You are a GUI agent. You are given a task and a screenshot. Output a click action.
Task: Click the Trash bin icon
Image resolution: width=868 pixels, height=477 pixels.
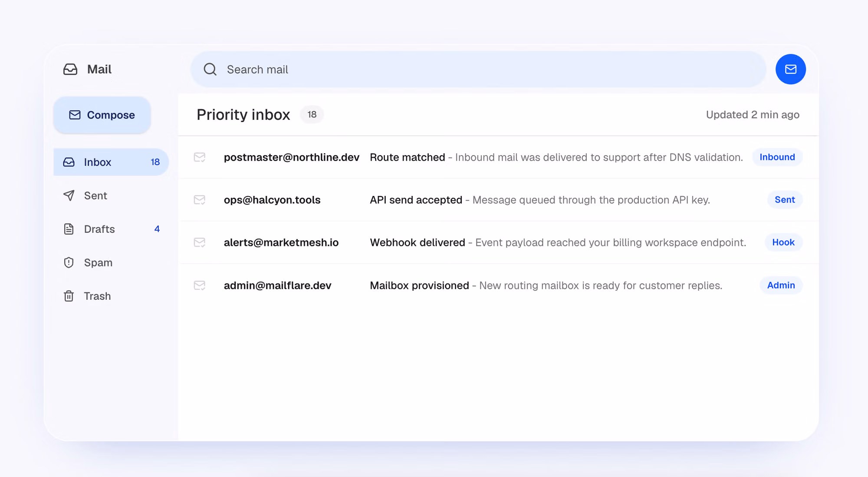(x=69, y=296)
